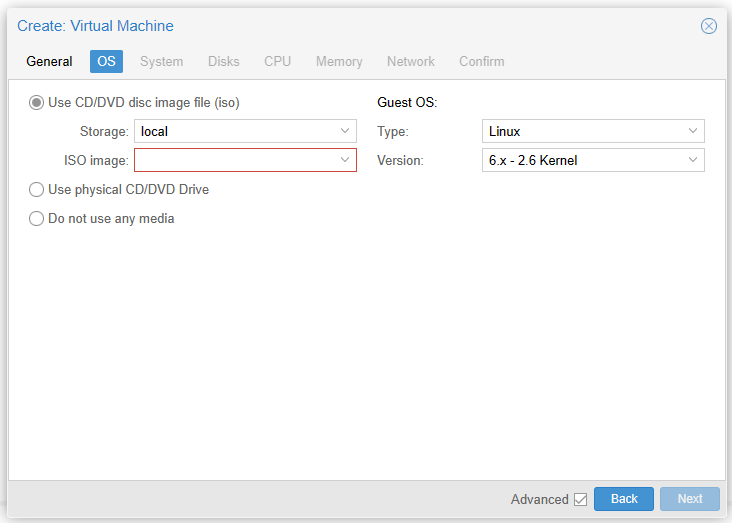Image resolution: width=732 pixels, height=523 pixels.
Task: Open the ISO image dropdown arrow
Action: tap(345, 160)
